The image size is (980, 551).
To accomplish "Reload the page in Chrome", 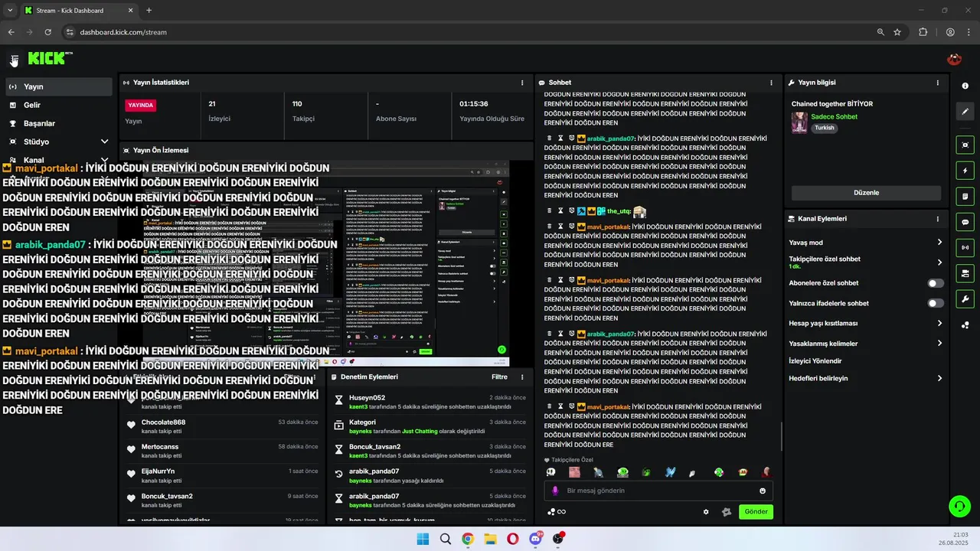I will point(47,32).
